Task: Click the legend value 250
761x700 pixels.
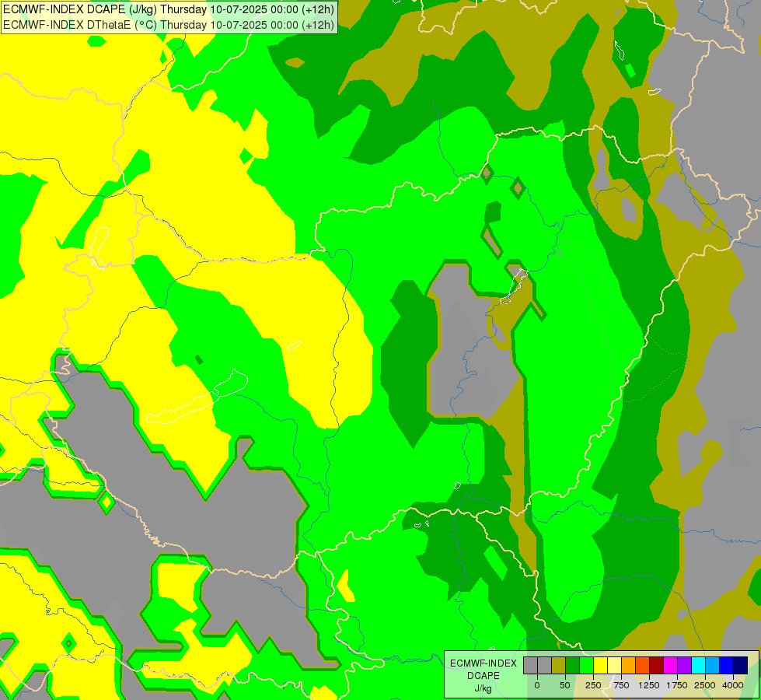Action: click(x=593, y=685)
